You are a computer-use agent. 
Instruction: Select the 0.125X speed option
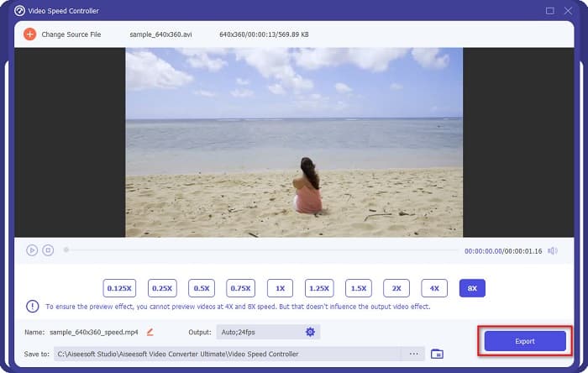119,288
